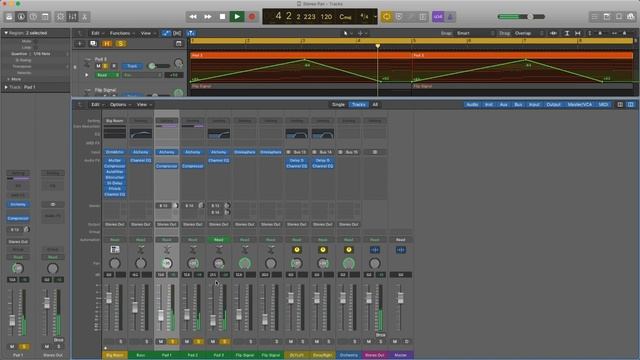This screenshot has height=360, width=640.
Task: Toggle the Audio channel filter in Mixer
Action: 472,104
